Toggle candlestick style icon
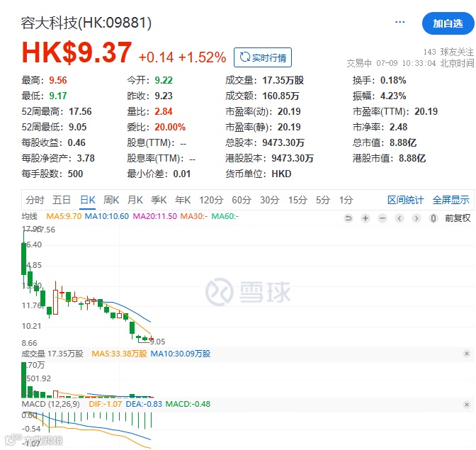The width and height of the screenshot is (476, 450). [x=433, y=218]
